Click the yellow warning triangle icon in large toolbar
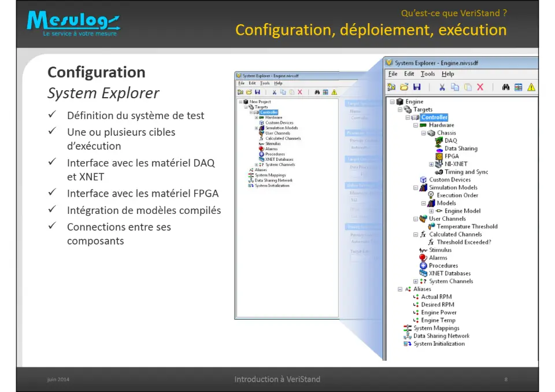The height and width of the screenshot is (392, 555). pos(531,87)
